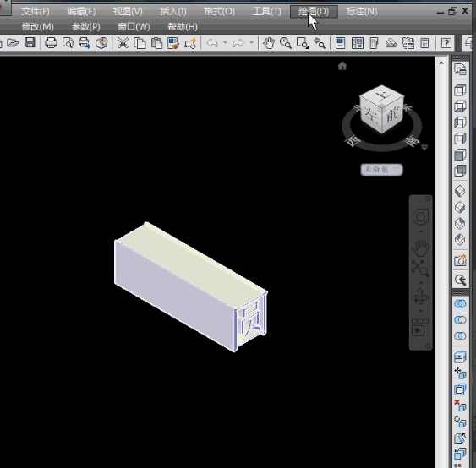This screenshot has height=468, width=476.
Task: Click the ShowMotion play button
Action: pyautogui.click(x=418, y=330)
